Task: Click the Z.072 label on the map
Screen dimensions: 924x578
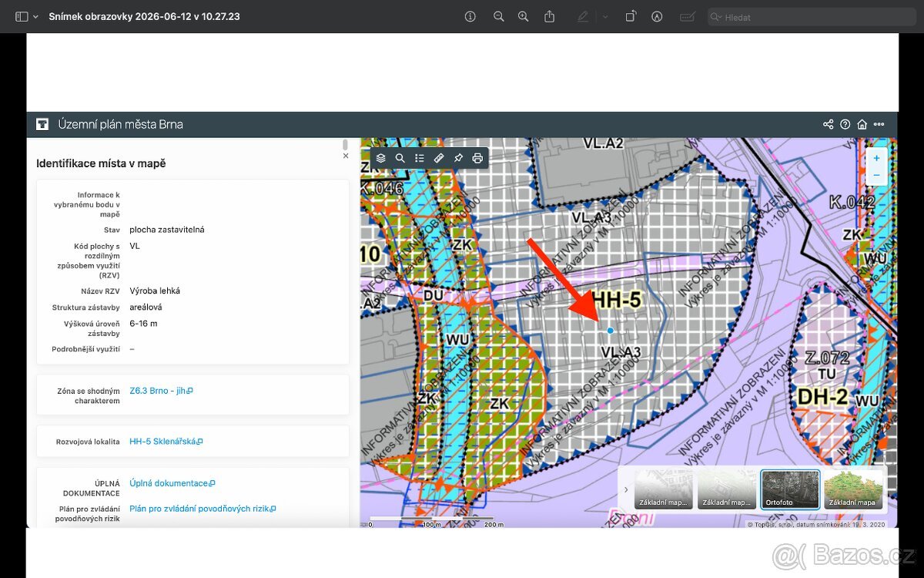Action: (827, 358)
